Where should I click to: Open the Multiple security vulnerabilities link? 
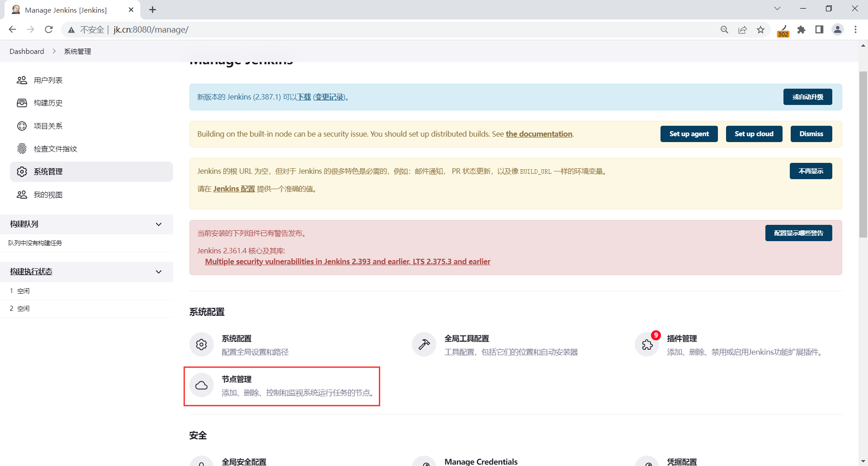[x=348, y=262]
